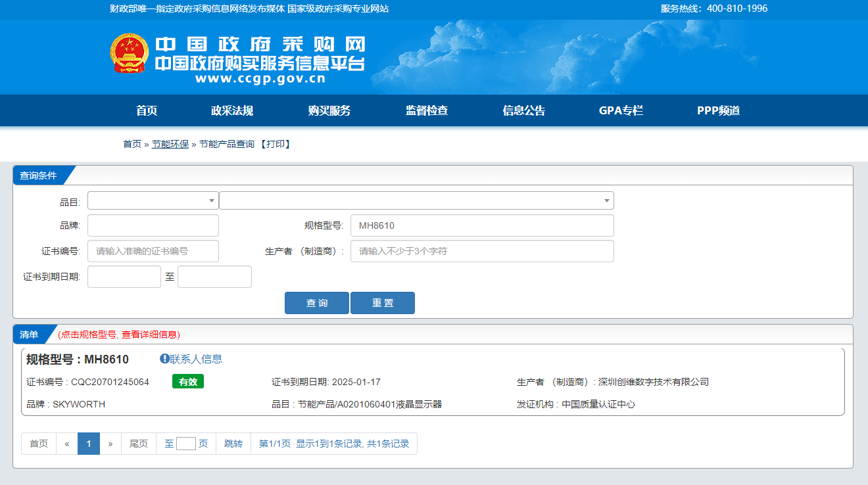Image resolution: width=868 pixels, height=485 pixels.
Task: Click the 尾页 last page control
Action: (x=138, y=443)
